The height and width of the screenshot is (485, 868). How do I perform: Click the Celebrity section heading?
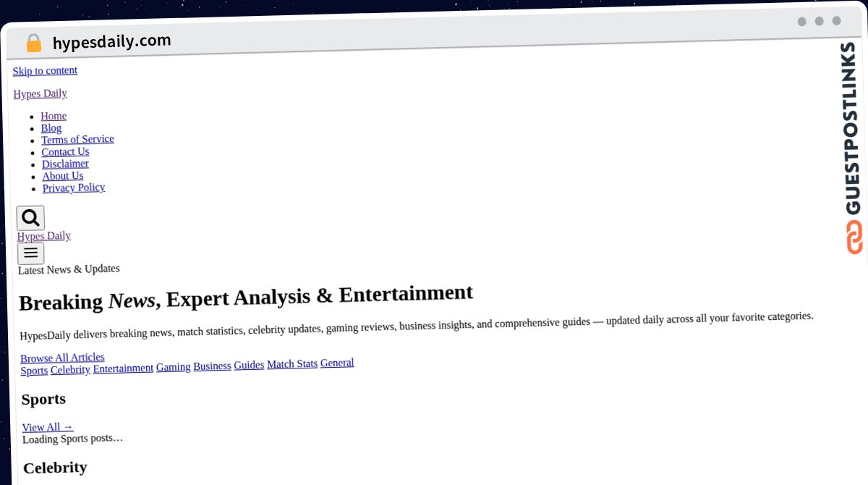(x=55, y=468)
